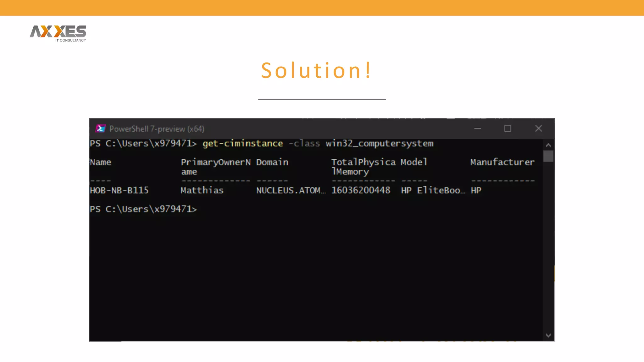Screen dimensions: 644x362
Task: Click the vertical scrollbar thumb
Action: (548, 156)
